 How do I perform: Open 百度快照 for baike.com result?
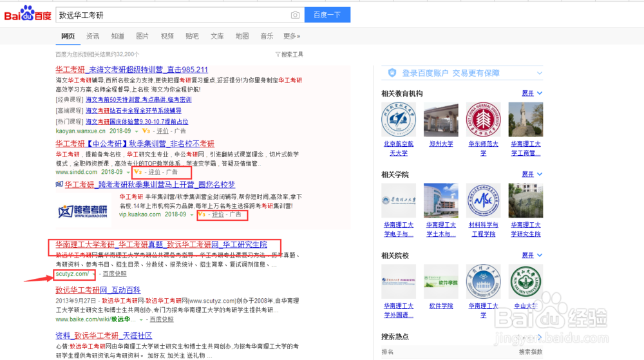[x=162, y=319]
